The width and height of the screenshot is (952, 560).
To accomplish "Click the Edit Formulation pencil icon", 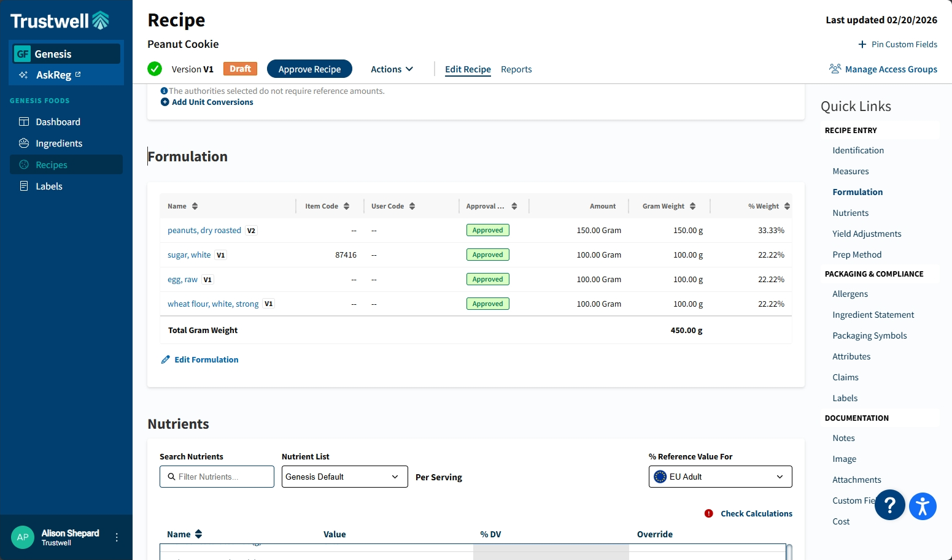I will point(165,359).
